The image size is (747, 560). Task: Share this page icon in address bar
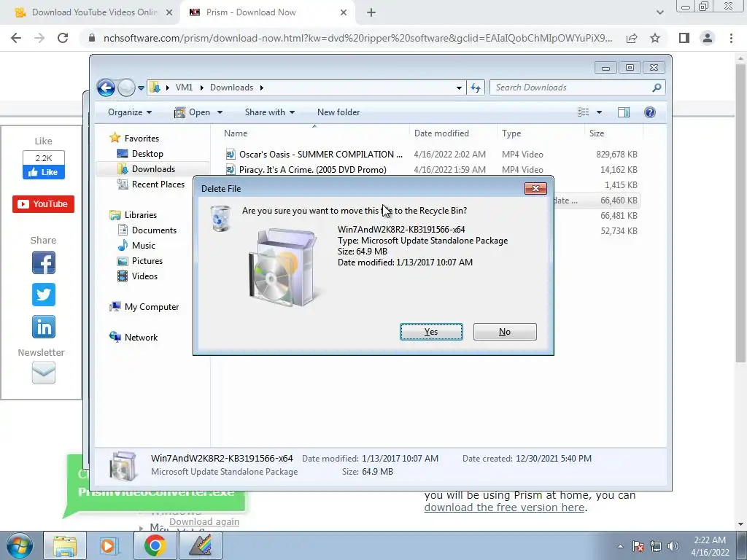click(632, 38)
